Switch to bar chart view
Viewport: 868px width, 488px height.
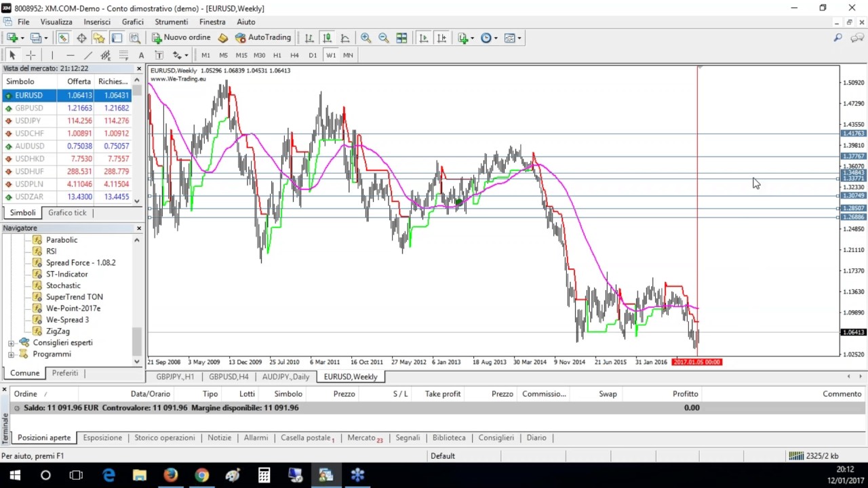point(309,38)
